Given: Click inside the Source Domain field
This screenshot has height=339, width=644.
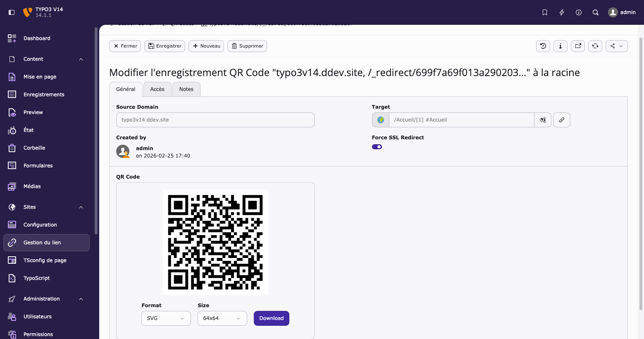Looking at the screenshot, I should [x=215, y=119].
